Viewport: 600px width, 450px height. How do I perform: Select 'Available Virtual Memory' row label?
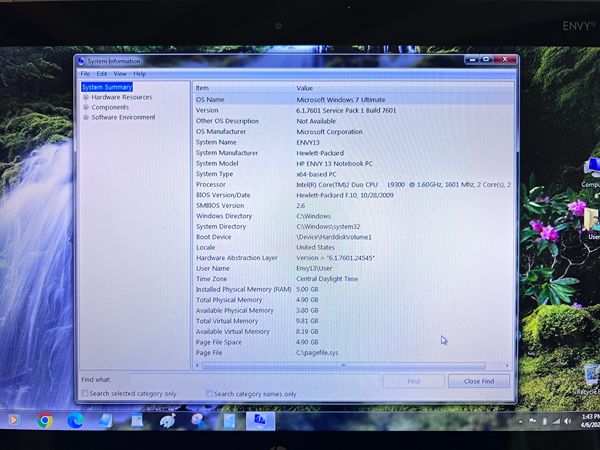pyautogui.click(x=233, y=332)
